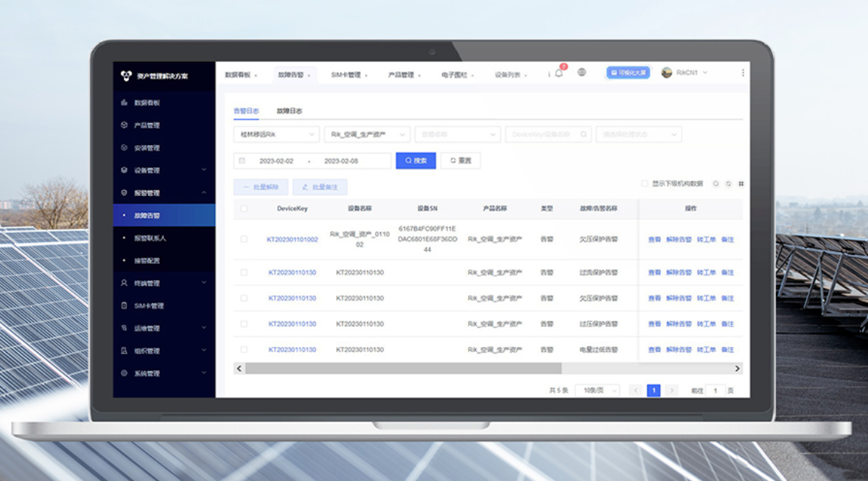Click the 数据看板 icon in the sidebar
The image size is (868, 481).
[x=124, y=102]
